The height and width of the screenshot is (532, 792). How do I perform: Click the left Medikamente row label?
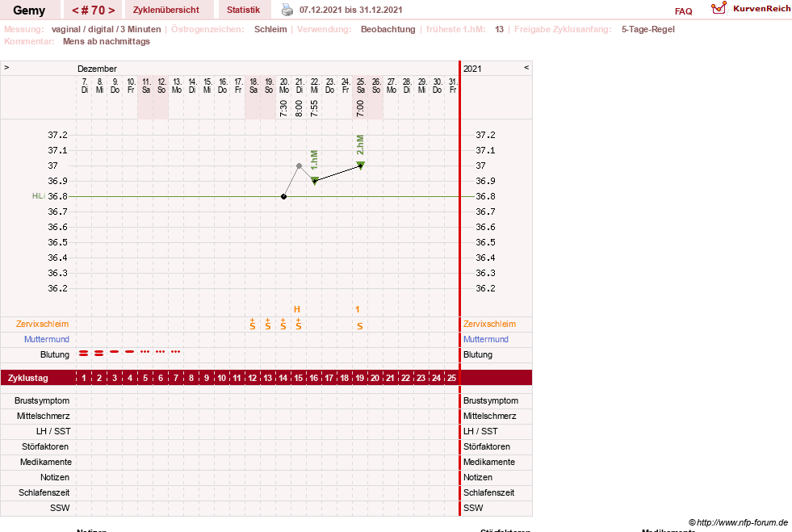[46, 462]
